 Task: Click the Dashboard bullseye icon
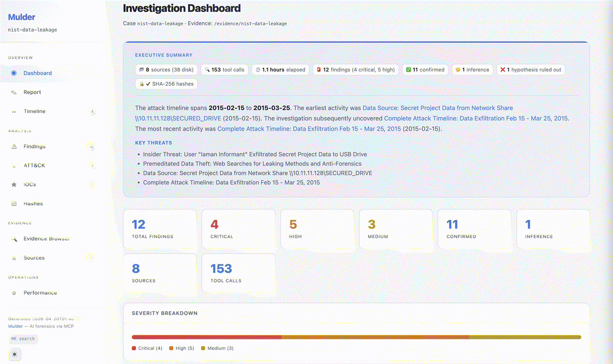pos(14,73)
